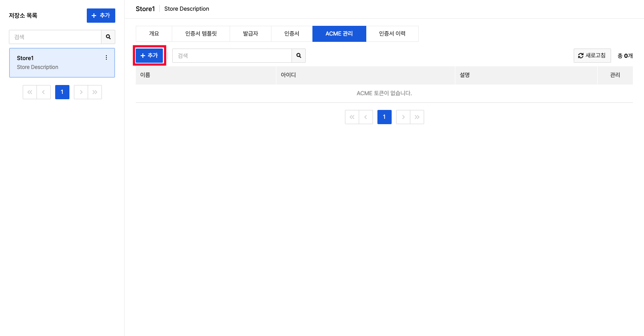Open the three-dot menu for Store1
Viewport: 644px width, 336px height.
point(106,57)
